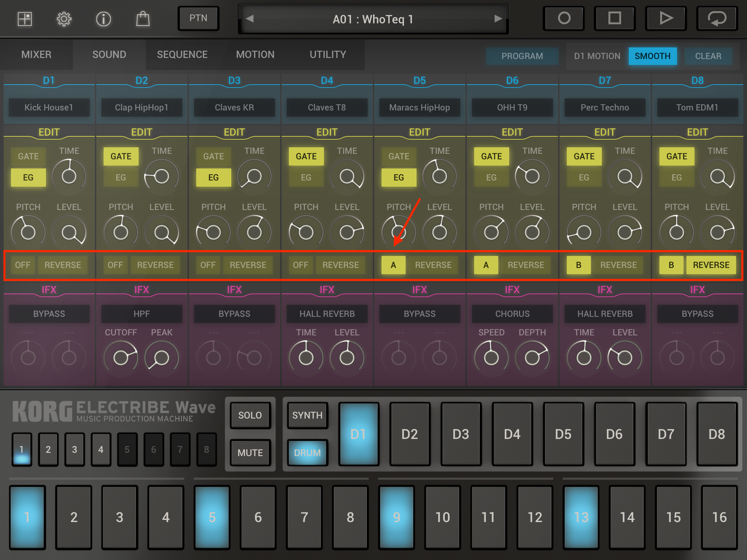Trigger the D5 drum pad
The image size is (747, 560).
click(563, 434)
